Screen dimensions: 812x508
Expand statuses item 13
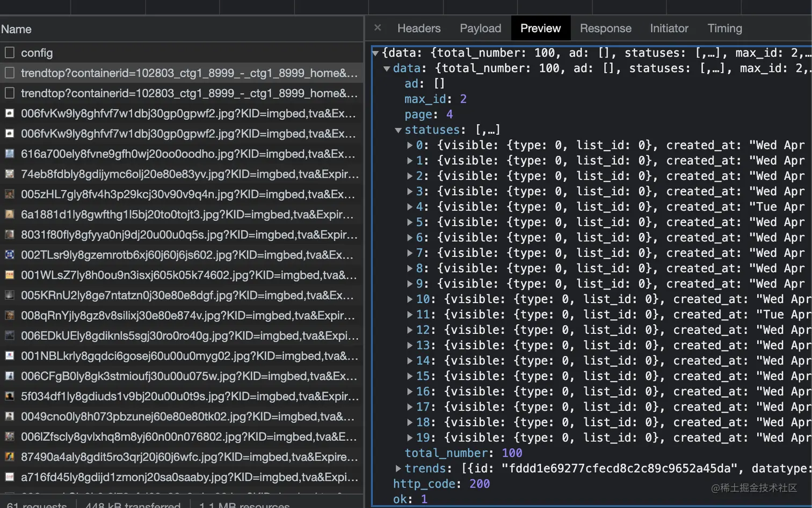click(410, 346)
